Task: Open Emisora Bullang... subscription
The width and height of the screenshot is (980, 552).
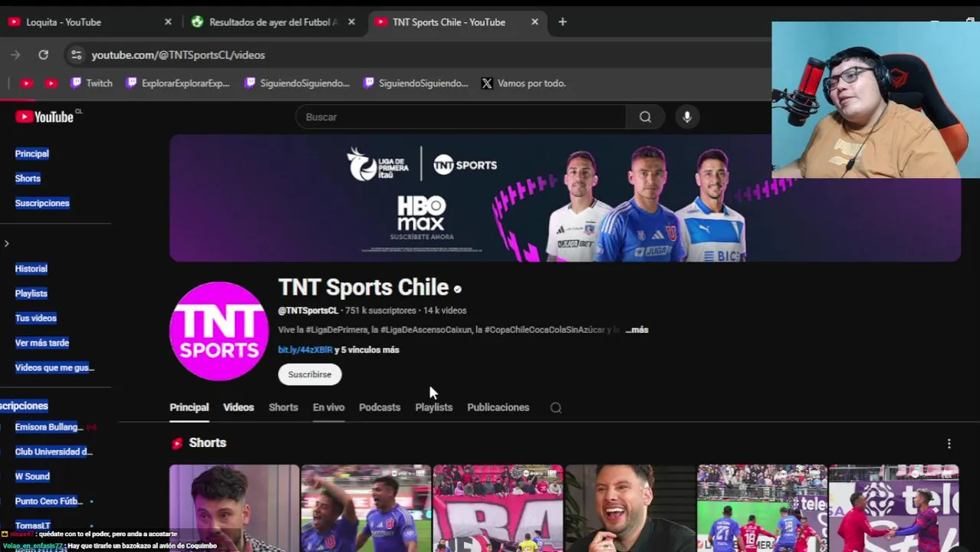Action: point(48,427)
